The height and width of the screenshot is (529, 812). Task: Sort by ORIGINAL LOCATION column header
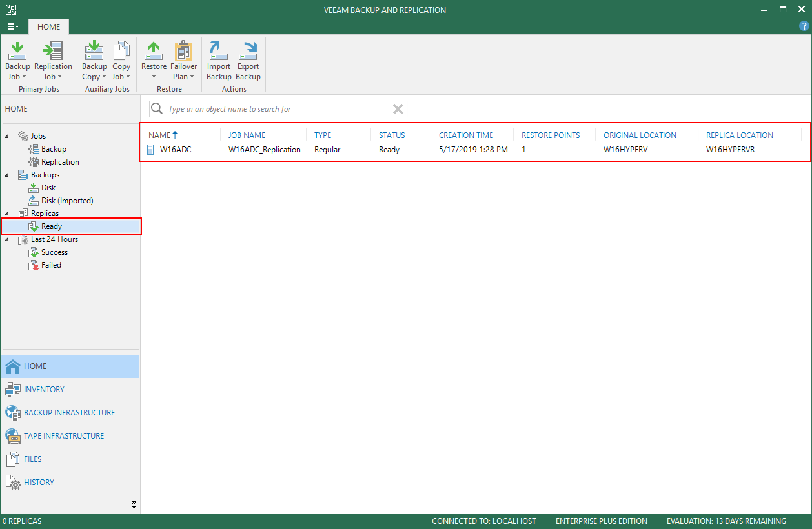click(640, 135)
